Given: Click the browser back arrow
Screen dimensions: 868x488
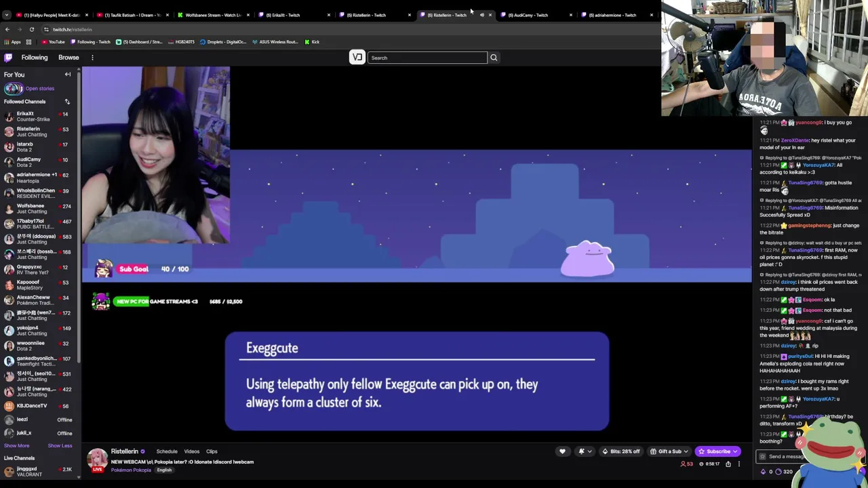Looking at the screenshot, I should pyautogui.click(x=7, y=29).
